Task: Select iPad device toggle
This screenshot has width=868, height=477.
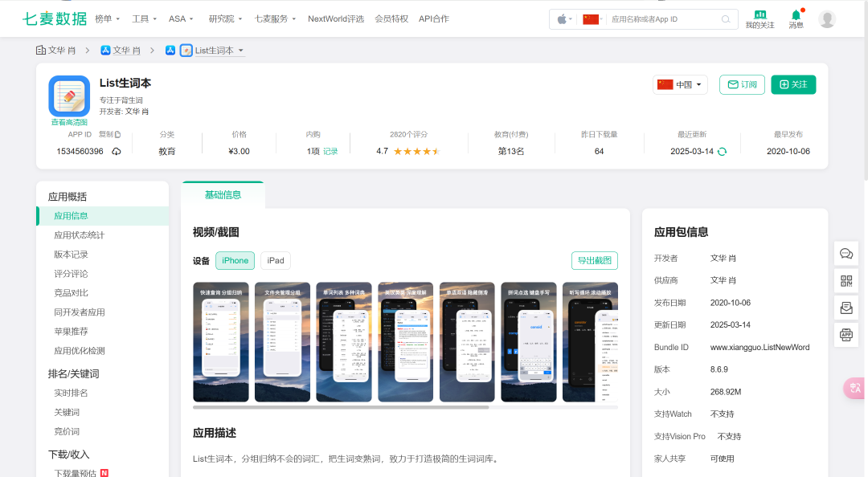Action: [276, 261]
